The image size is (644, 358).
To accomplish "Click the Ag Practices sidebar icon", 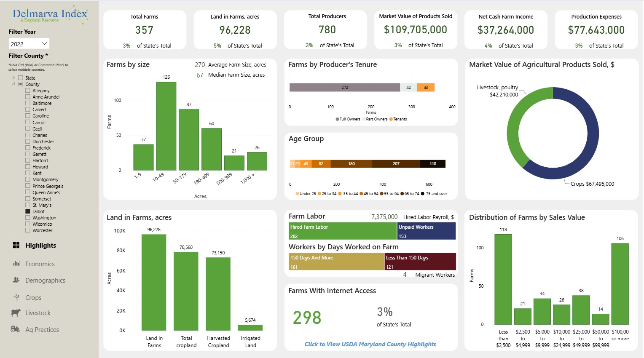I will [15, 329].
